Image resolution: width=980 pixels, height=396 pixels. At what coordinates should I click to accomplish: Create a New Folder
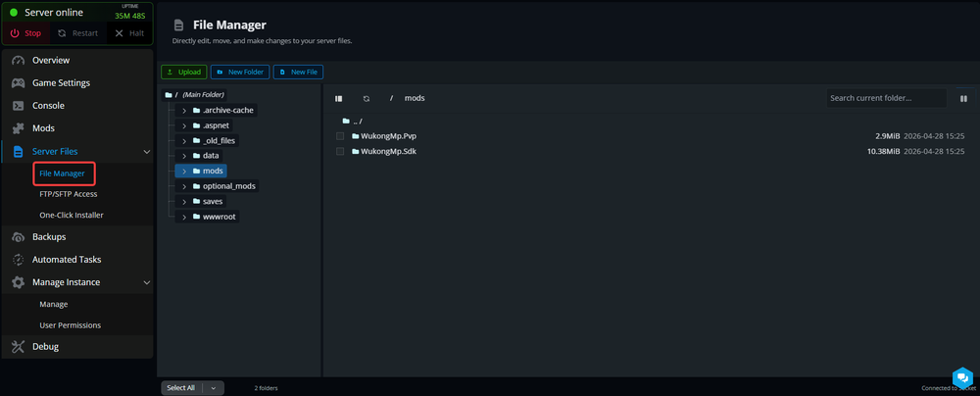(x=240, y=72)
